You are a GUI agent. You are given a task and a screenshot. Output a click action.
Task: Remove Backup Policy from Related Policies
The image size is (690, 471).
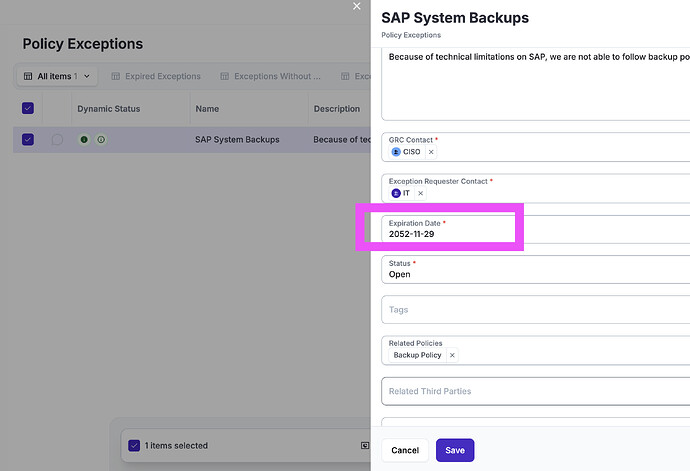tap(452, 355)
